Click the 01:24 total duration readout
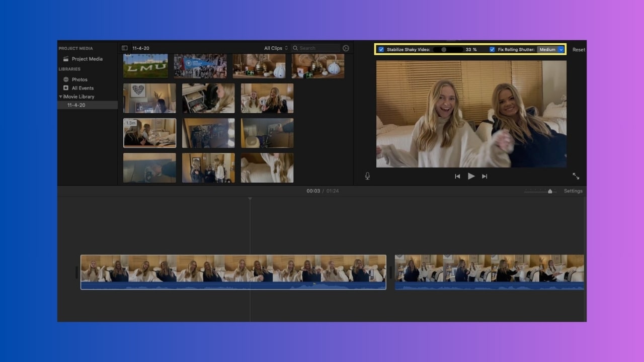The width and height of the screenshot is (644, 362). [x=333, y=191]
